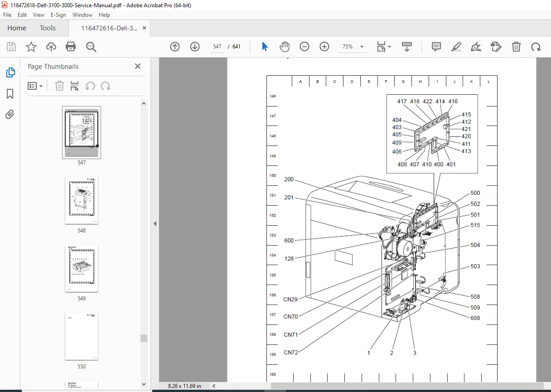Image resolution: width=551 pixels, height=392 pixels.
Task: Open the Help menu
Action: pos(104,15)
